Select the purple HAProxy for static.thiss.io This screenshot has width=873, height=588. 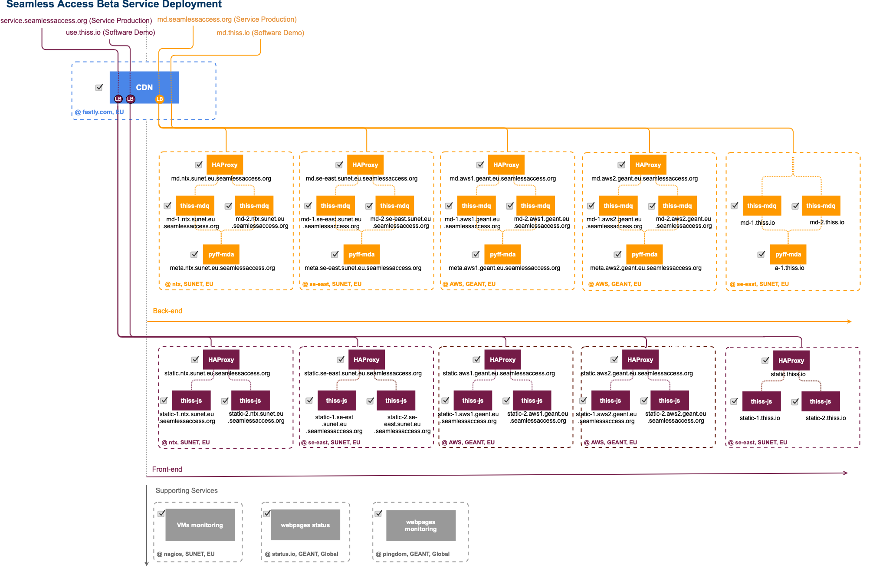click(x=791, y=361)
